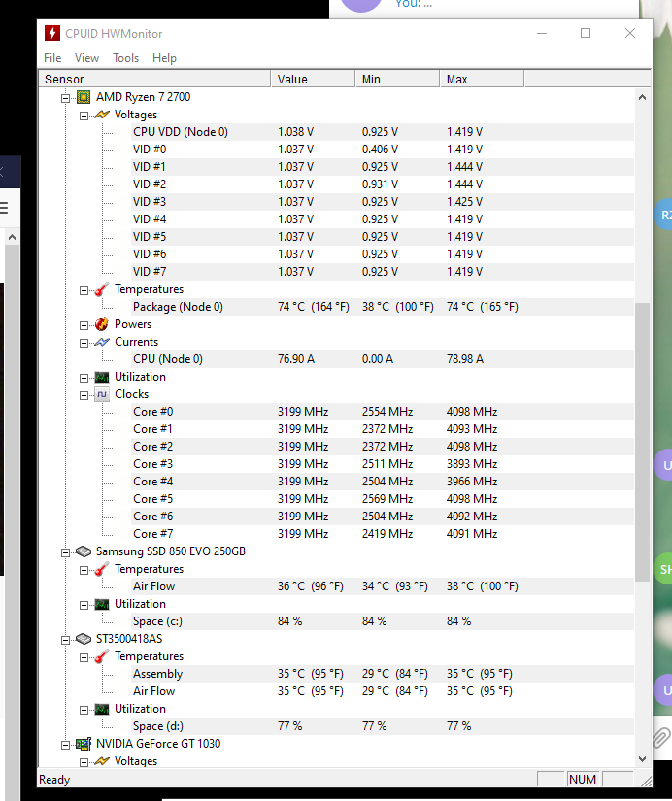Image resolution: width=672 pixels, height=801 pixels.
Task: Click the 78.98 A max current value
Action: (464, 359)
